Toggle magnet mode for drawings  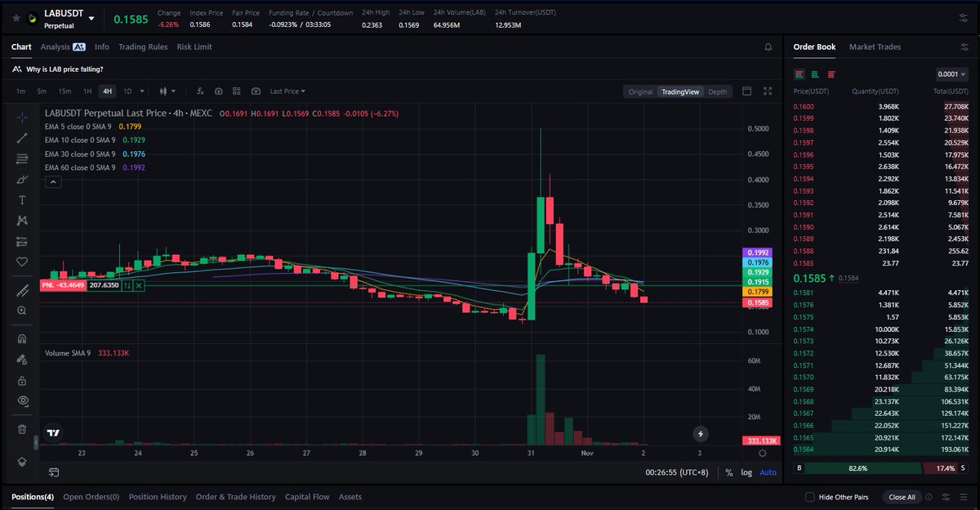[22, 338]
